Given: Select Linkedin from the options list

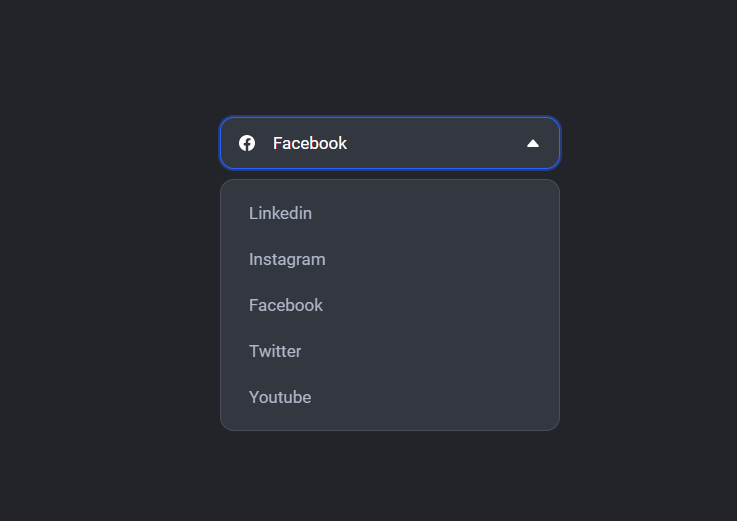Looking at the screenshot, I should 280,213.
